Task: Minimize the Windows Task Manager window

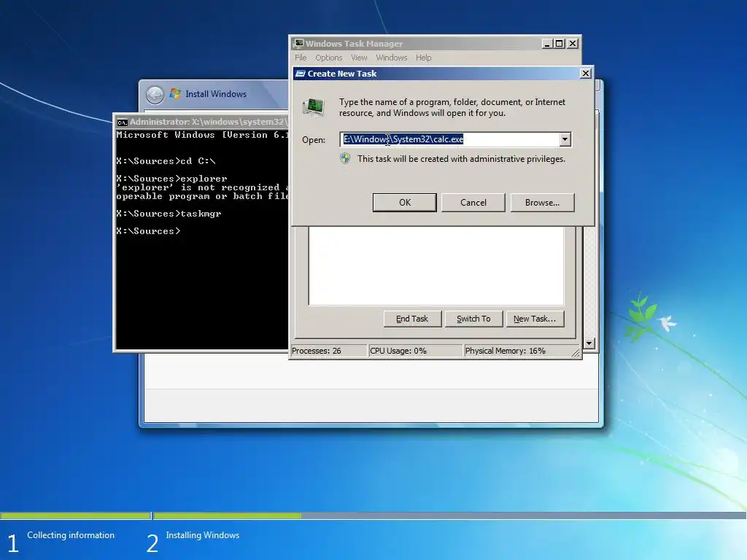Action: [x=547, y=44]
